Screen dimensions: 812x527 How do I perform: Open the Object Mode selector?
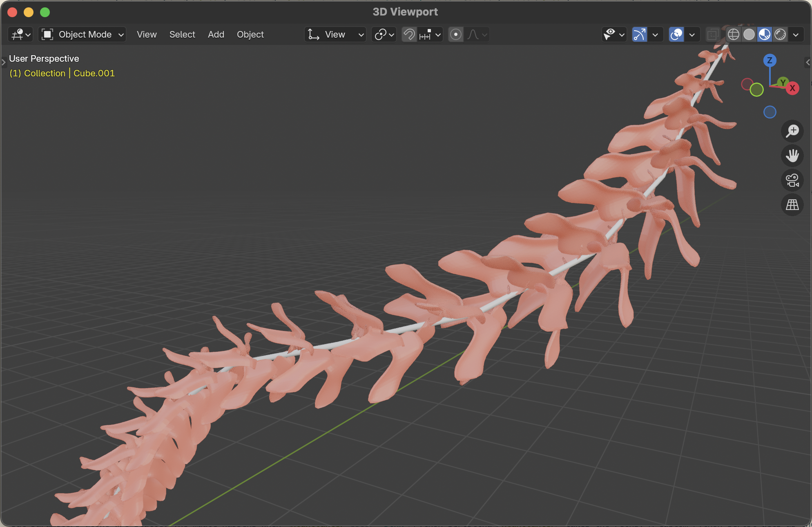82,34
